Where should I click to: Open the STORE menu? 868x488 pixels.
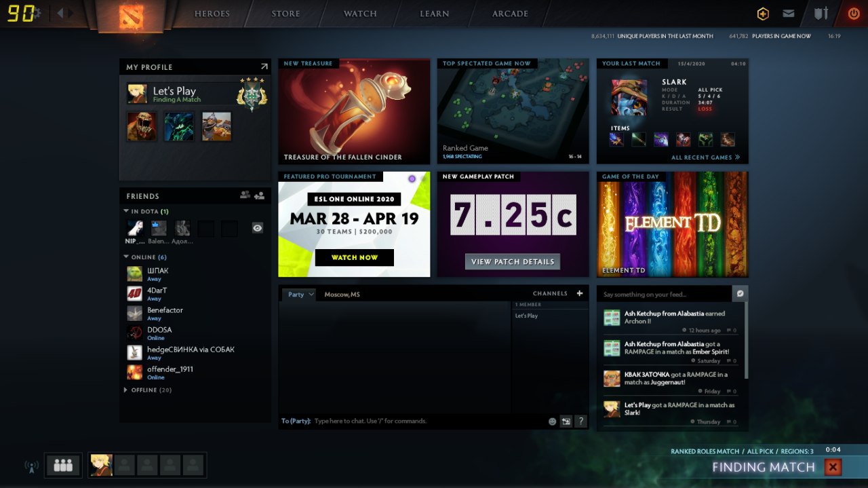[x=285, y=14]
